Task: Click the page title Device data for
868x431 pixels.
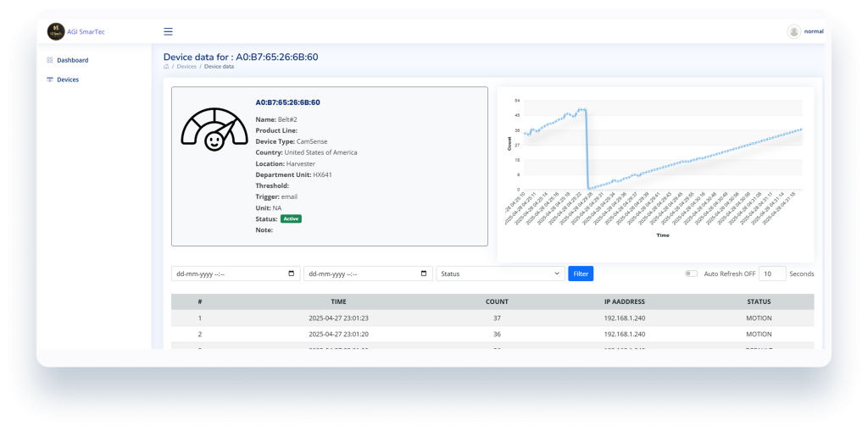Action: coord(241,57)
